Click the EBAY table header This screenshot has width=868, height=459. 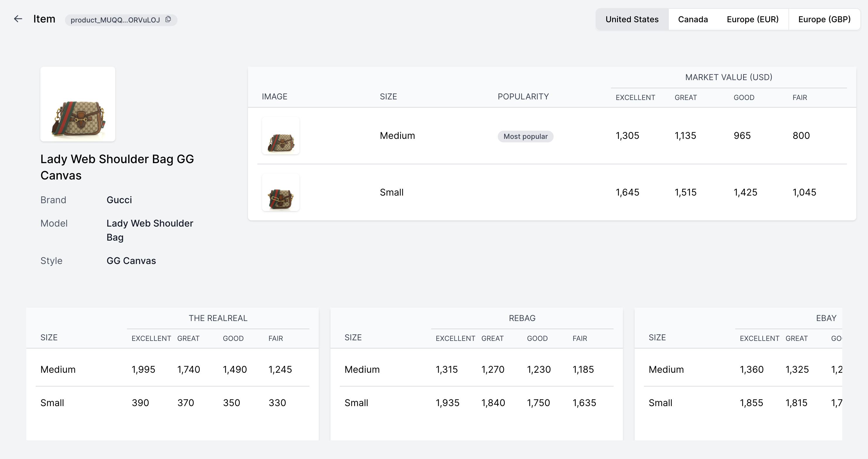coord(826,318)
